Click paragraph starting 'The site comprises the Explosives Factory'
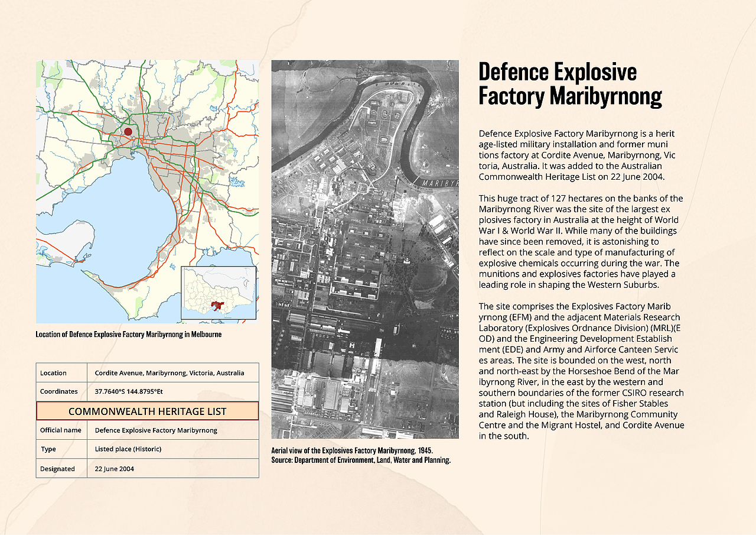The height and width of the screenshot is (535, 756). coord(581,371)
